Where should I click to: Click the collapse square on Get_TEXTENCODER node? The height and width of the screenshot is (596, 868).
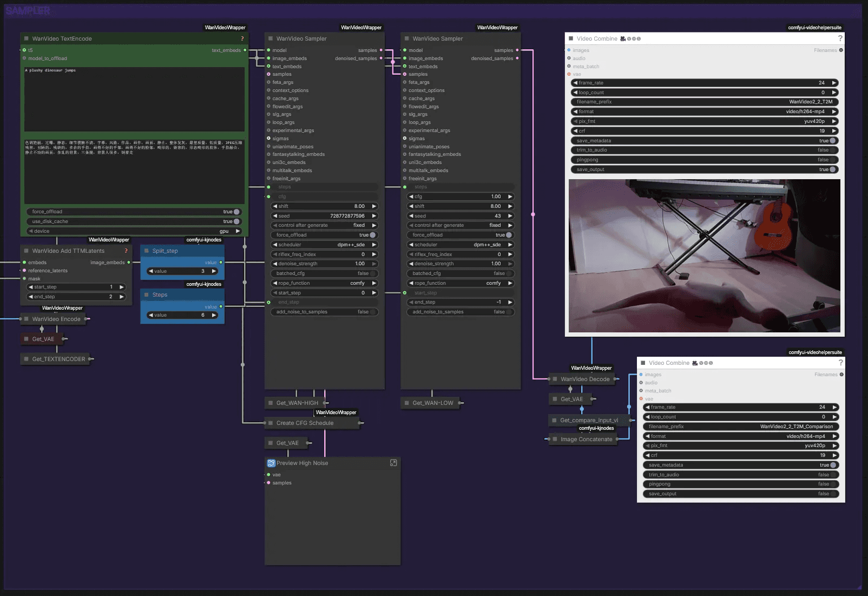click(x=26, y=359)
